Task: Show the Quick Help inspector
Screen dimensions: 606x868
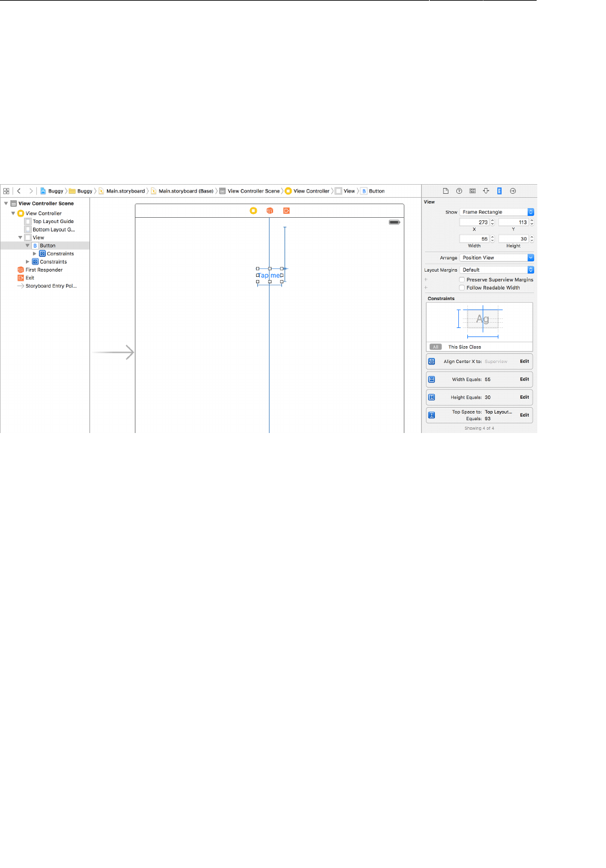Action: click(x=459, y=191)
